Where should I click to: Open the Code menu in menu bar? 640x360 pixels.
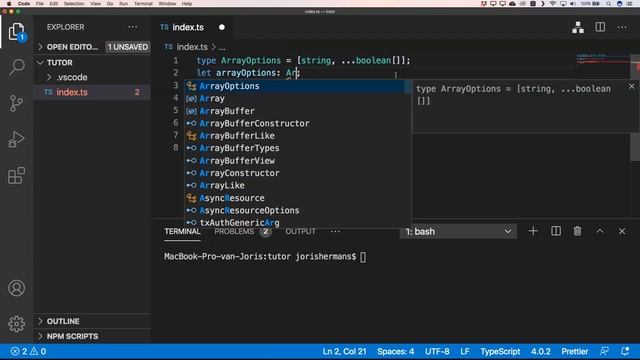click(24, 4)
